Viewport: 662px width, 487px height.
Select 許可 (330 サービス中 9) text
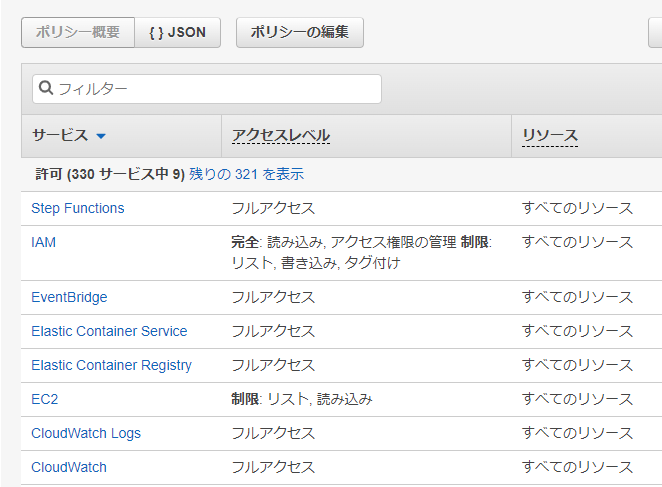[x=110, y=174]
